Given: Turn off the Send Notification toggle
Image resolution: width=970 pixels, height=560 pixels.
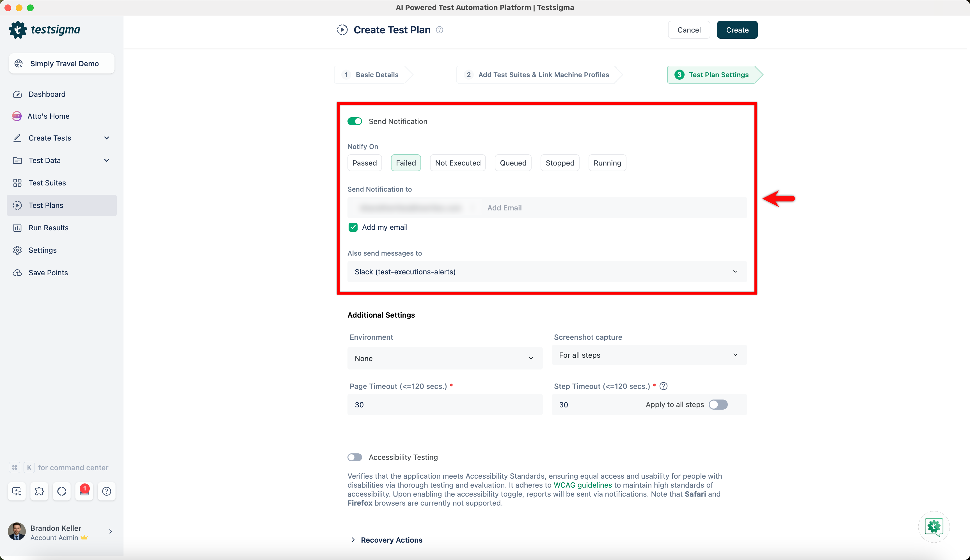Looking at the screenshot, I should coord(355,121).
